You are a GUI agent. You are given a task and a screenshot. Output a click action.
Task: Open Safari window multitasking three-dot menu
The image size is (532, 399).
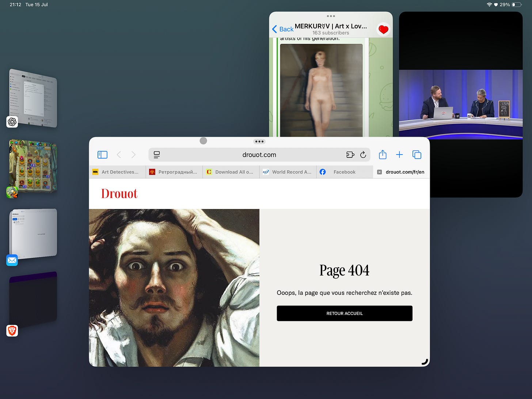[x=259, y=141]
